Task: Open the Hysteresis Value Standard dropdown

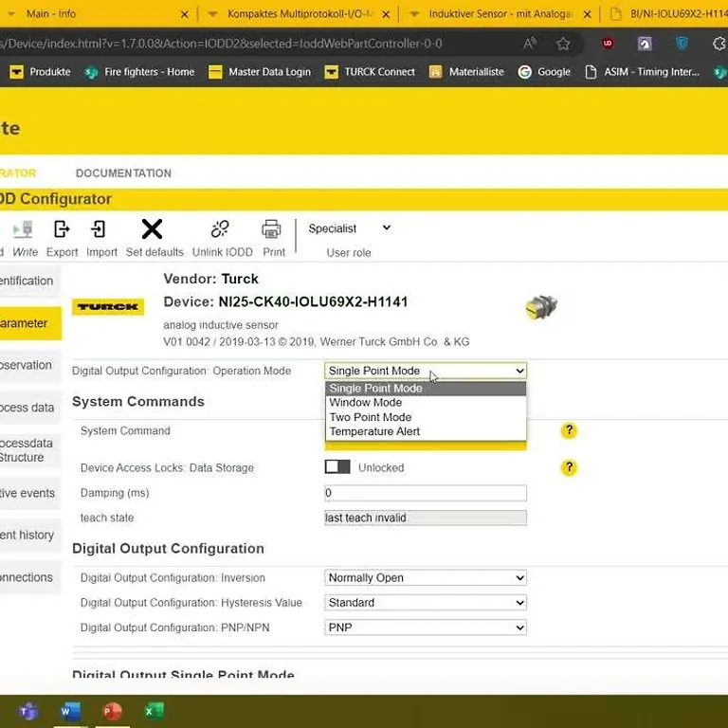Action: [x=426, y=603]
